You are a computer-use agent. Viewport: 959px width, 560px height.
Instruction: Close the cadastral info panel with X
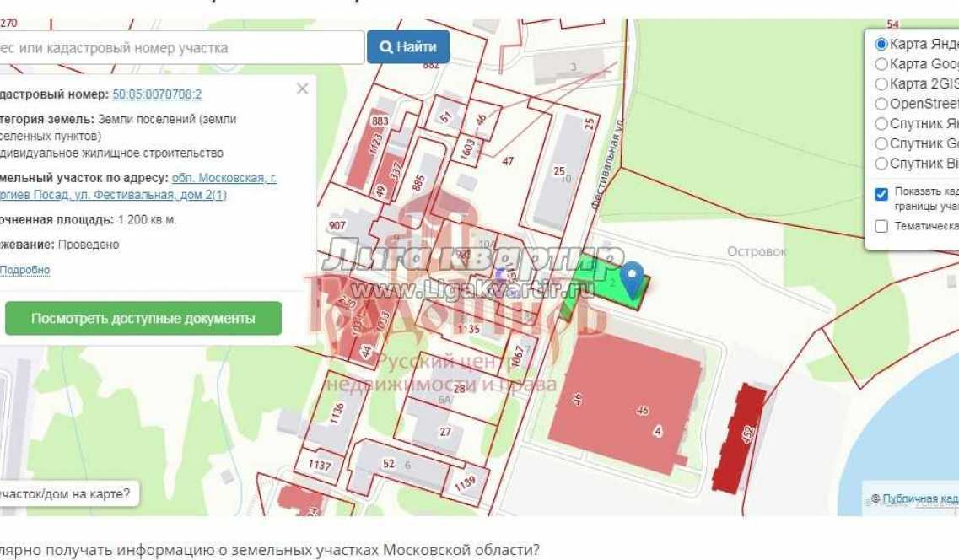tap(304, 87)
